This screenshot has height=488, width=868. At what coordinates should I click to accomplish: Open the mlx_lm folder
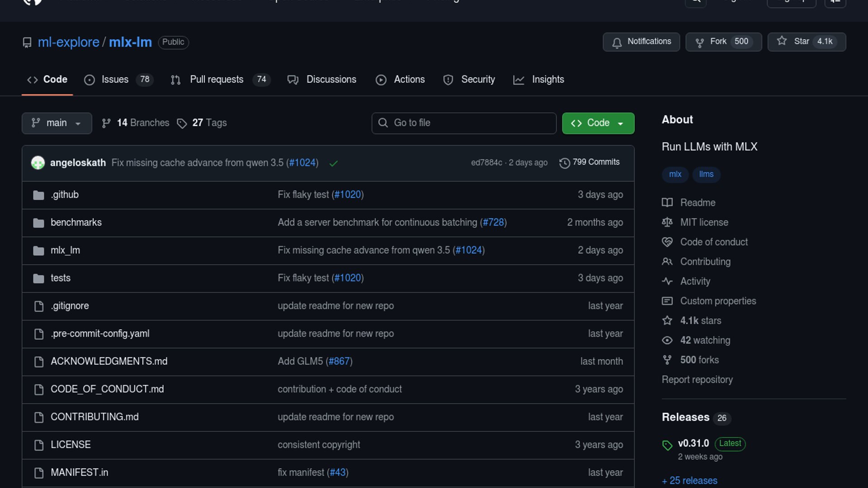(65, 250)
